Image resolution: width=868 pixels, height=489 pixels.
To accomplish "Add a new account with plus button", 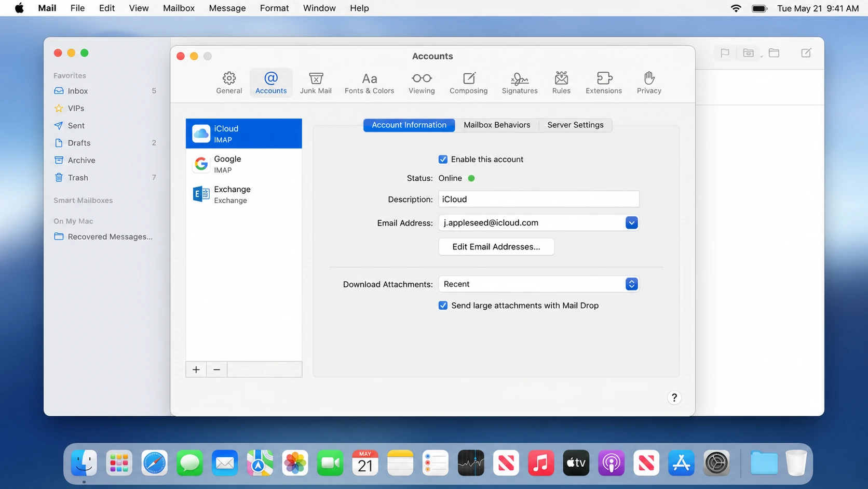I will tap(196, 369).
